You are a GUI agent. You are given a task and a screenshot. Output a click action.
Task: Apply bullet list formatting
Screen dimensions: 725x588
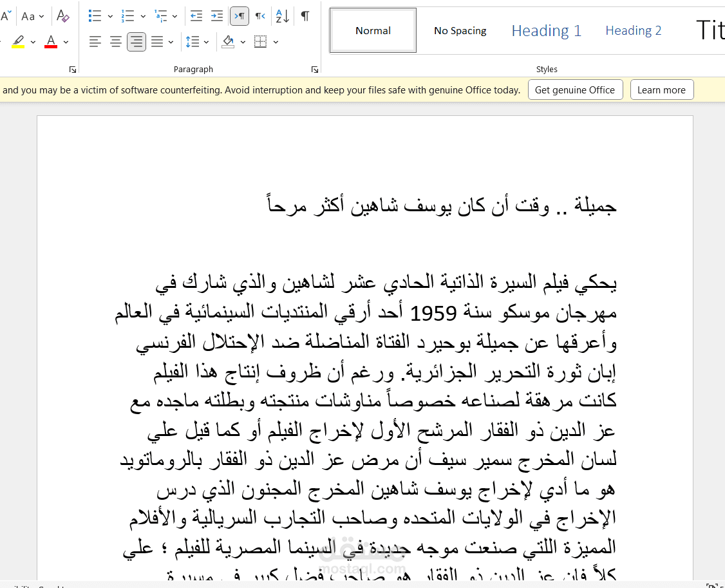(95, 16)
